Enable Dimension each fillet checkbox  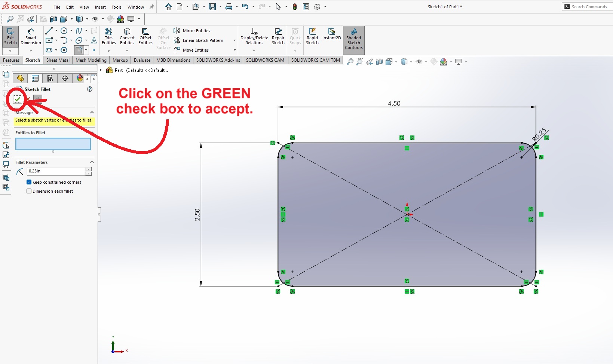tap(29, 191)
